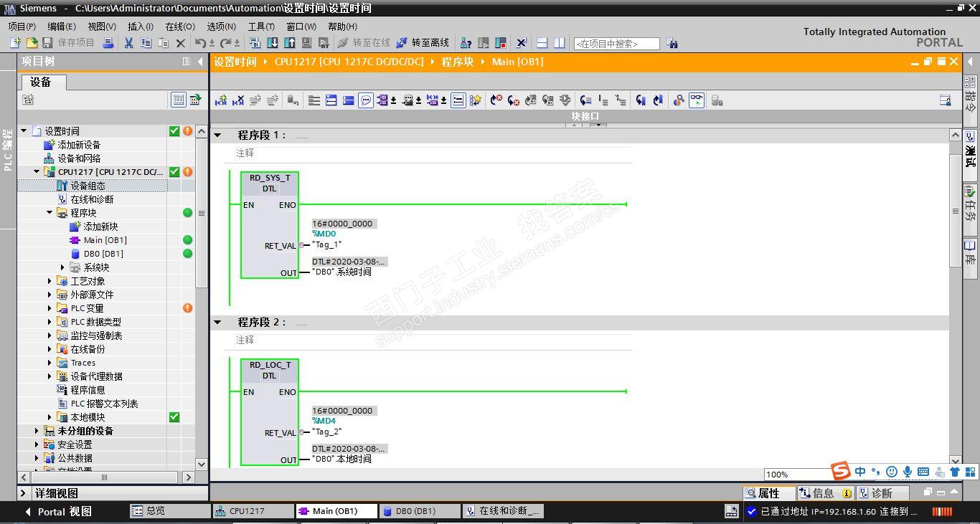Print using the printer toolbar icon
Image resolution: width=980 pixels, height=524 pixels.
pos(108,43)
